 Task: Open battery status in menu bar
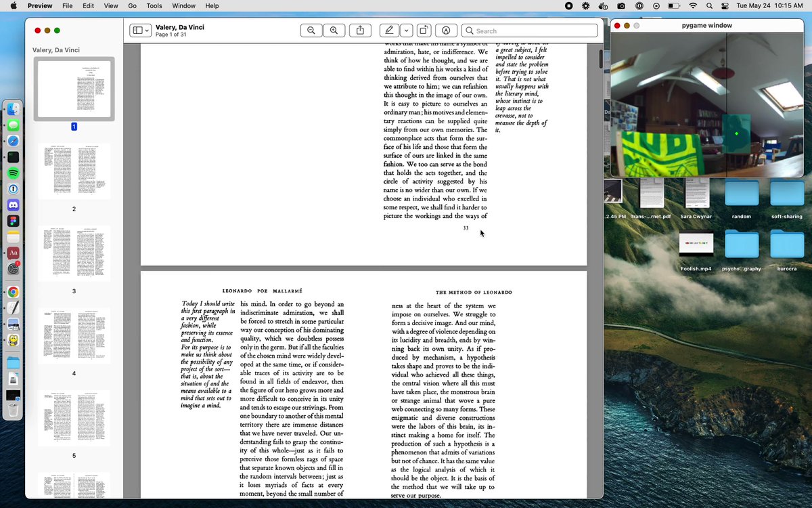(x=675, y=5)
